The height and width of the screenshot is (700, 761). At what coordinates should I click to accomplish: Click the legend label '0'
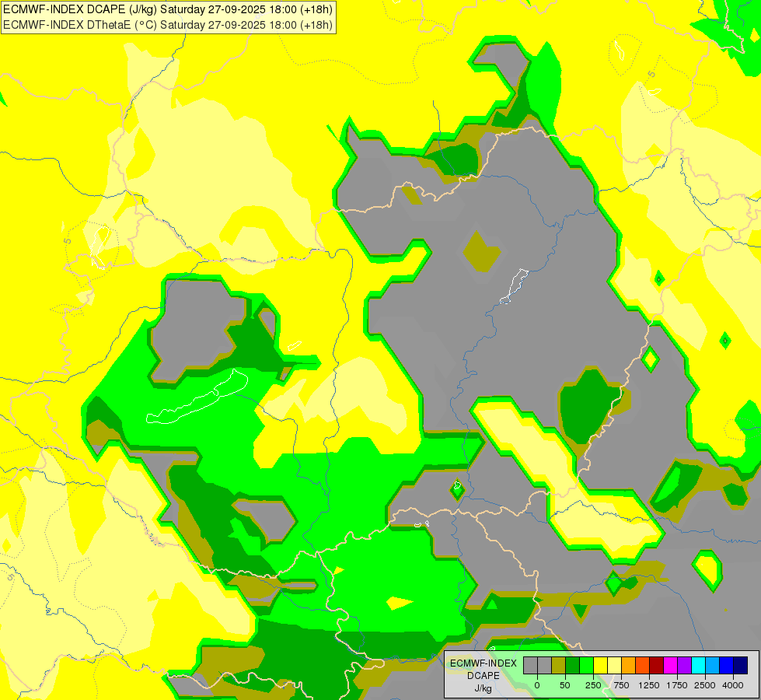pyautogui.click(x=537, y=685)
